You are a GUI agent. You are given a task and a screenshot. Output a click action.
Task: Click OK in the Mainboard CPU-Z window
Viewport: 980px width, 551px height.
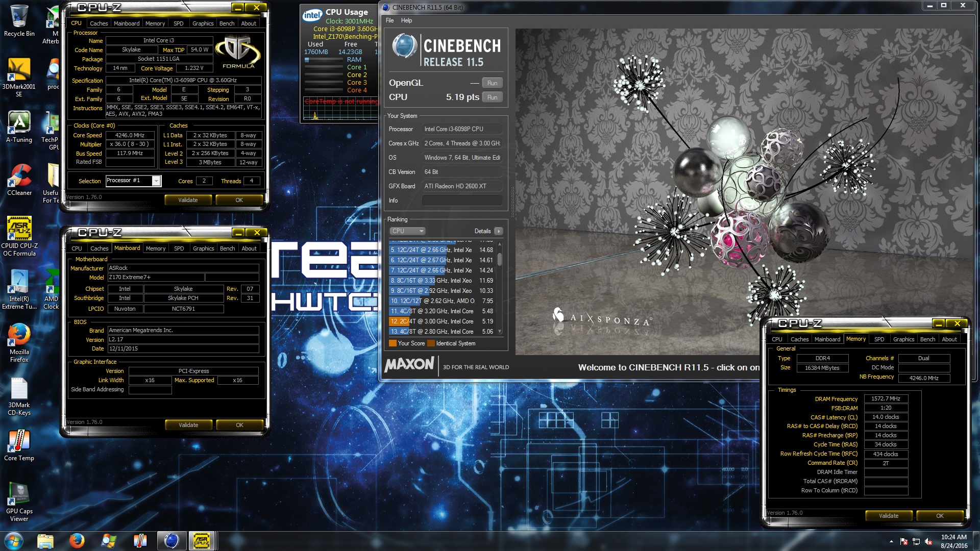(239, 425)
